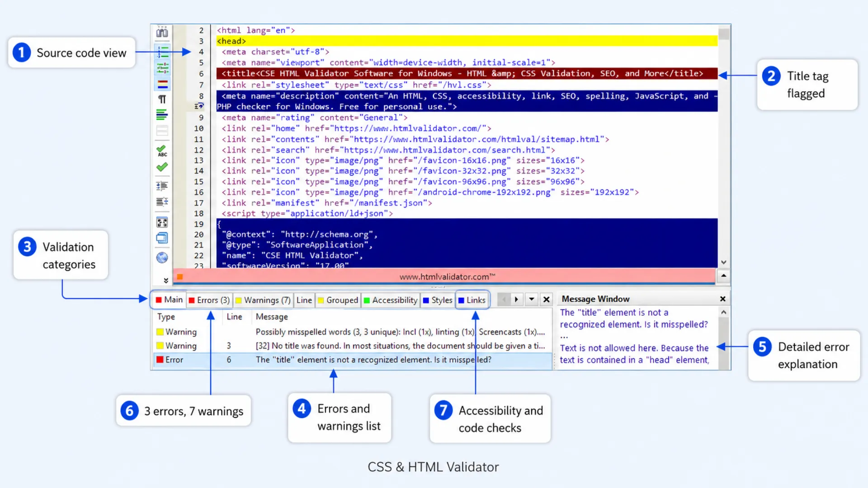868x488 pixels.
Task: Open the Warnings (7) tab
Action: tap(263, 300)
